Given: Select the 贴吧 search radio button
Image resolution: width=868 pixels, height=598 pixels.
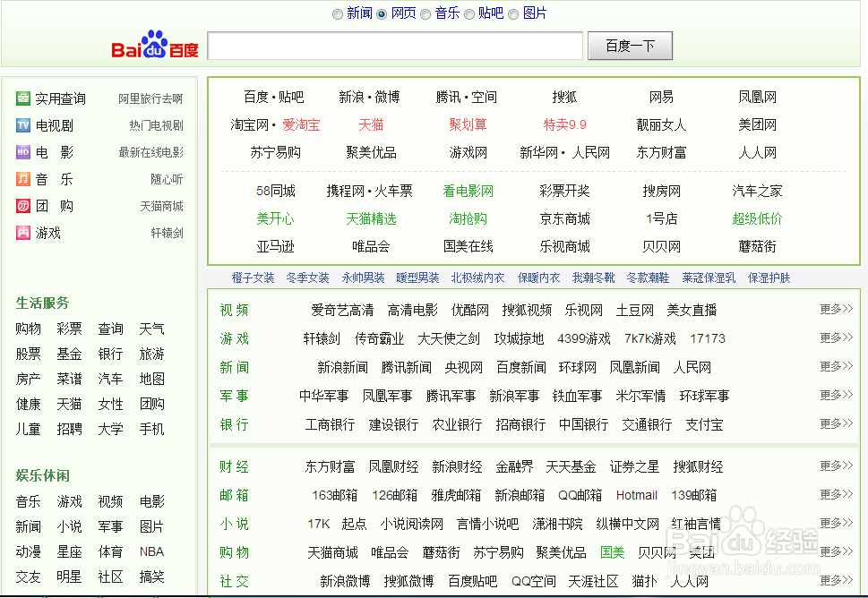Looking at the screenshot, I should click(469, 14).
